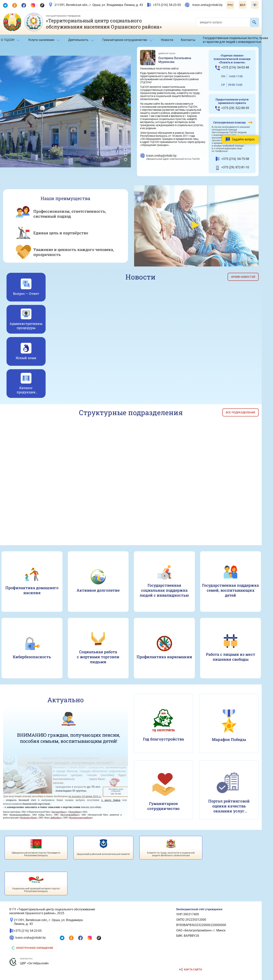This screenshot has width=273, height=980.
Task: Open поддержка людей с инвалидностью card
Action: click(165, 581)
